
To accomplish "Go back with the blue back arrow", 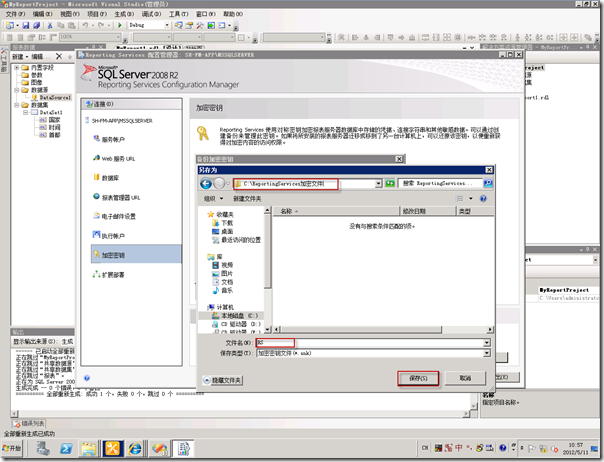I will coord(206,184).
